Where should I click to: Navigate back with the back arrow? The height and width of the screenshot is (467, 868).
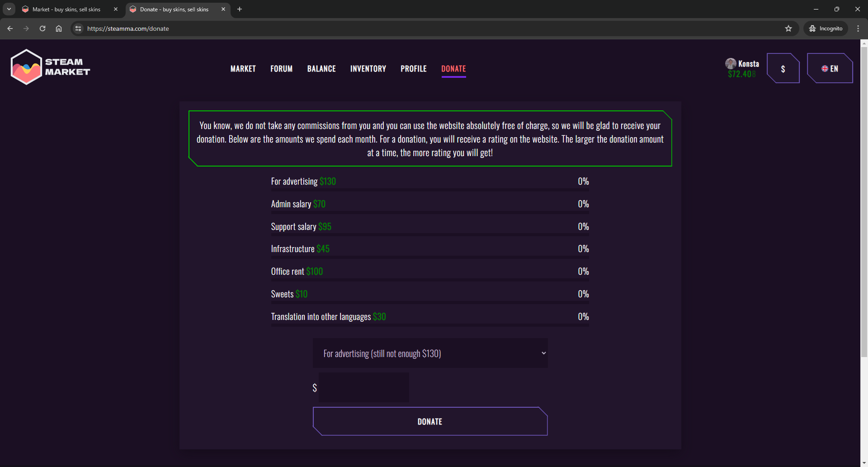[10, 29]
